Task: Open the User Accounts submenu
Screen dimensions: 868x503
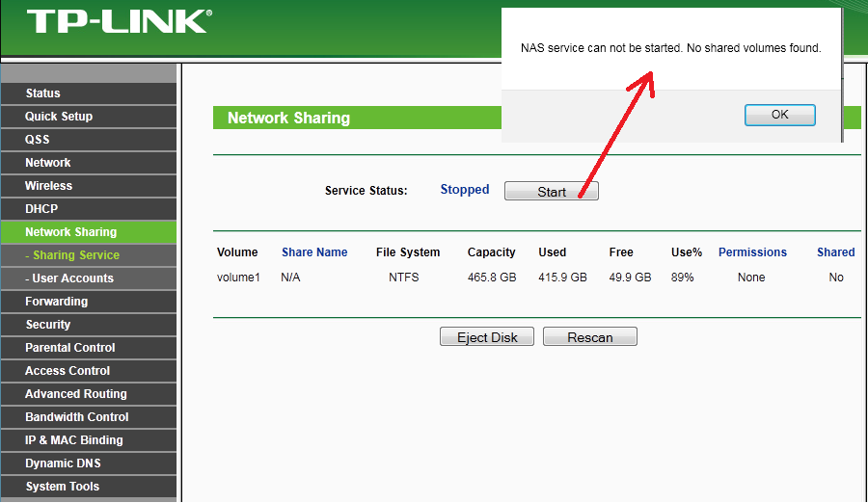Action: [89, 278]
